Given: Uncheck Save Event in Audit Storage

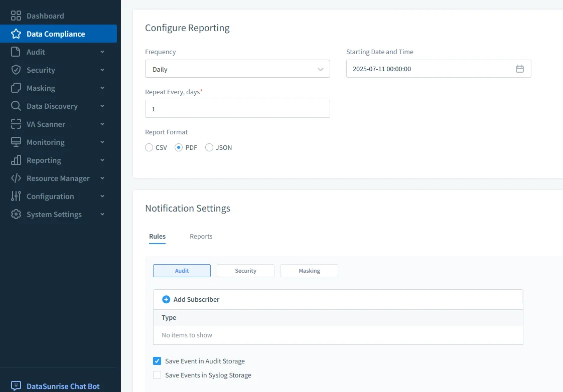Looking at the screenshot, I should tap(157, 360).
